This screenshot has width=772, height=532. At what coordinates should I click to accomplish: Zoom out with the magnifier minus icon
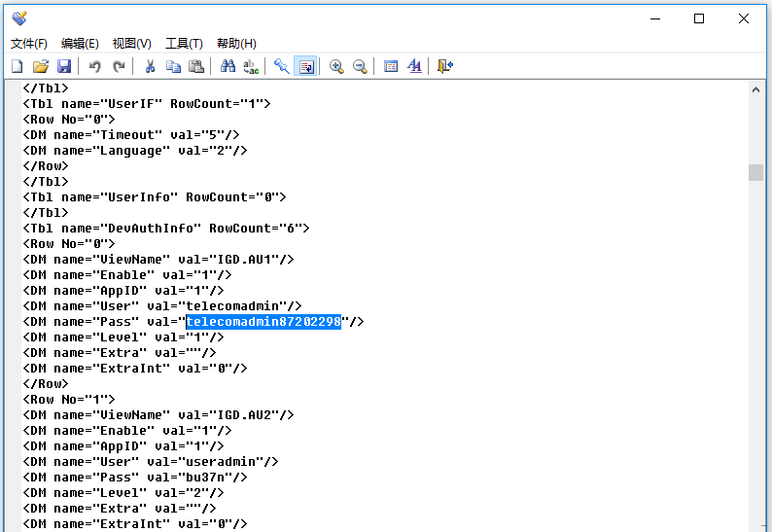tap(360, 66)
